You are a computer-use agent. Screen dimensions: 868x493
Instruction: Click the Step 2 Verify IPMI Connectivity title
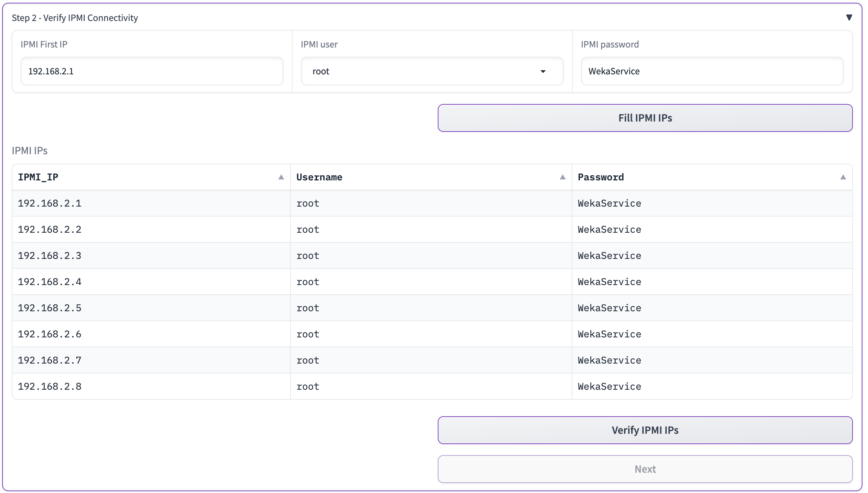(x=75, y=18)
